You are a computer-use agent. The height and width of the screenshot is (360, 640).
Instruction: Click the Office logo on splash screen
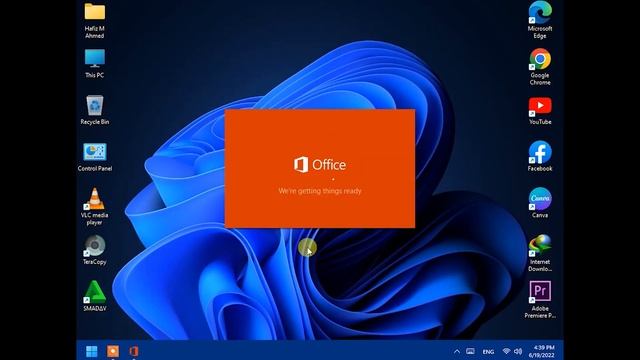click(x=320, y=165)
